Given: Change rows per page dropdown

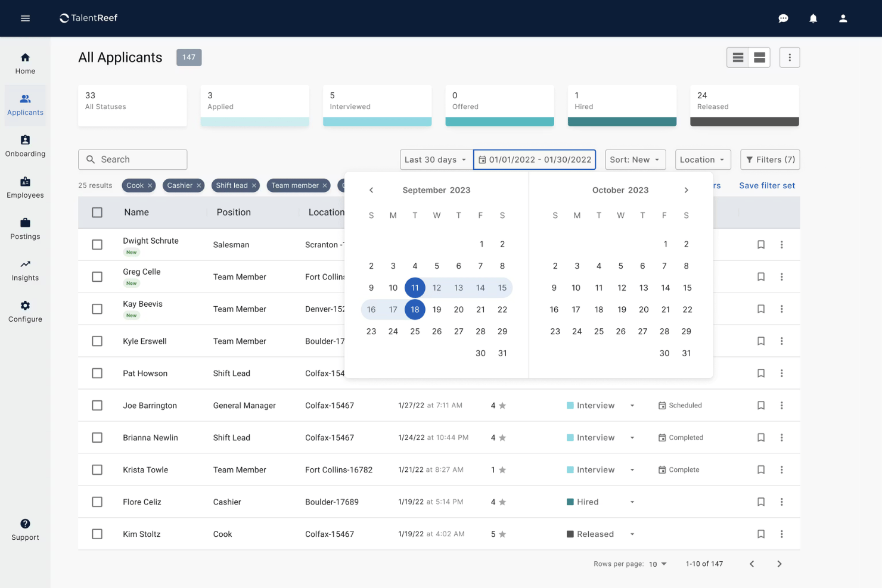Looking at the screenshot, I should (658, 564).
